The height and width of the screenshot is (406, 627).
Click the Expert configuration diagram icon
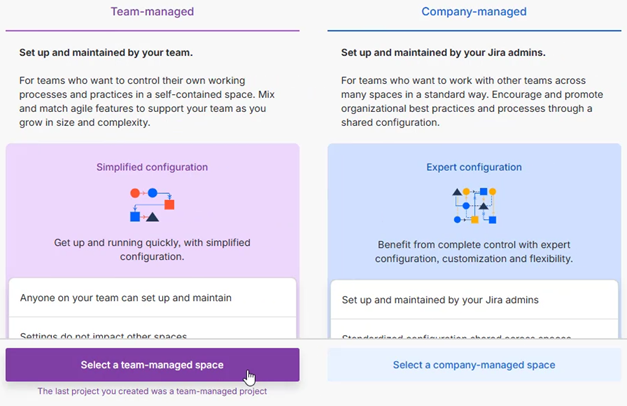coord(474,204)
